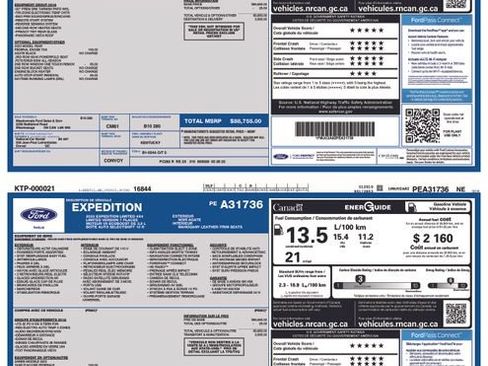Click the FordPass Connect header in lower sticker
Screen dimensions: 488x366
coord(436,335)
